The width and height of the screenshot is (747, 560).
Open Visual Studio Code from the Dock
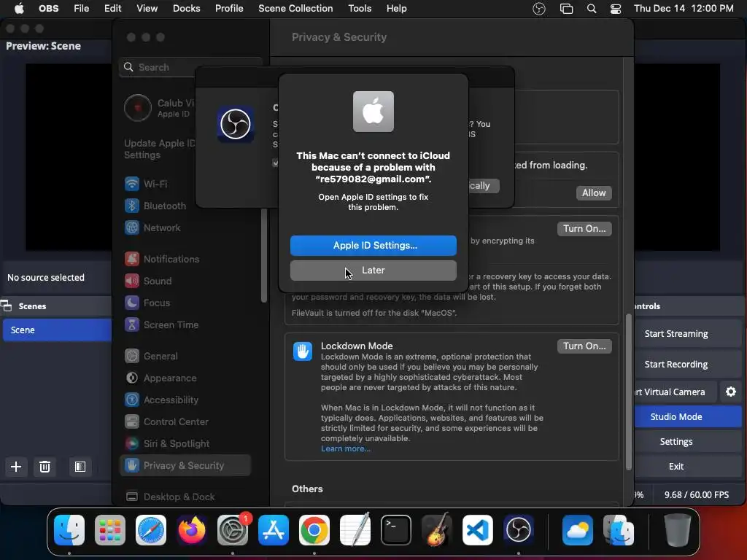pyautogui.click(x=477, y=530)
